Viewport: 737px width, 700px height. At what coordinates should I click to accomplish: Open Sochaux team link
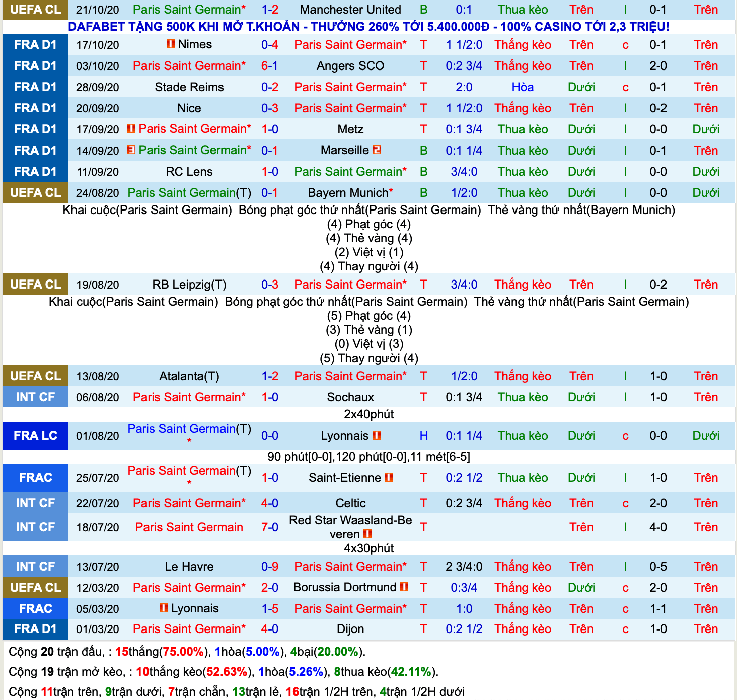(x=350, y=397)
